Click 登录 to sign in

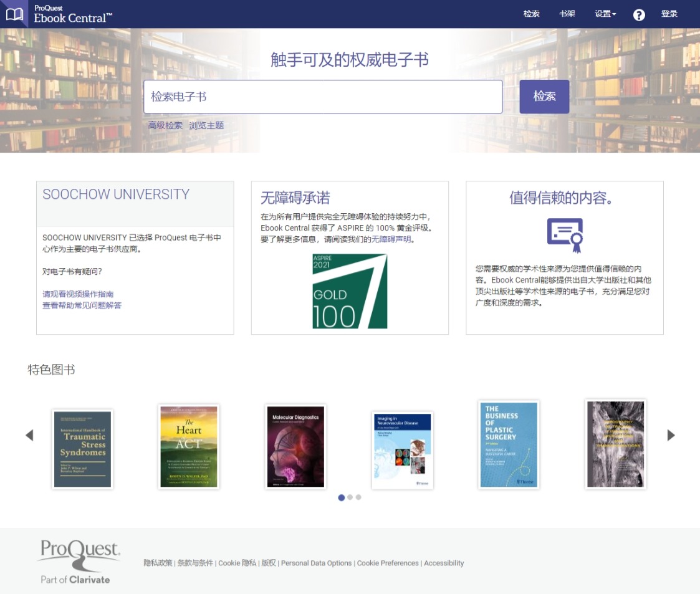click(669, 14)
